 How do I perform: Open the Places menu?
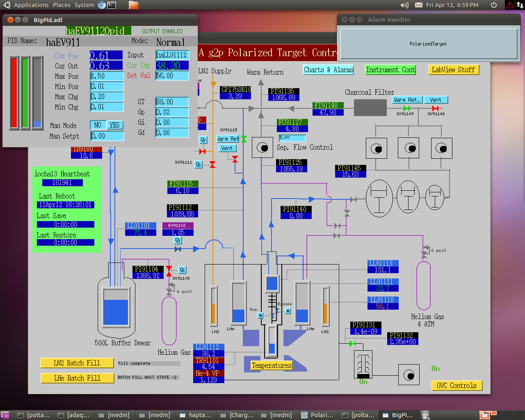click(62, 5)
